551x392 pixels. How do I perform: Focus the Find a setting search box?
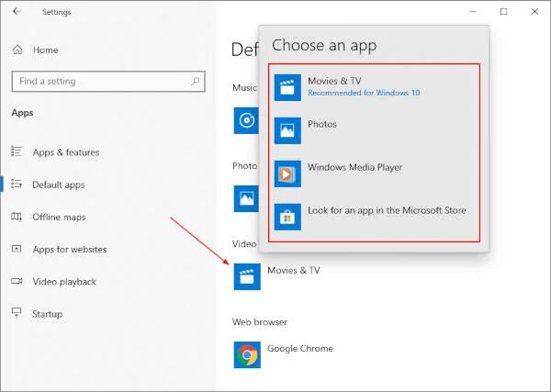tap(108, 82)
